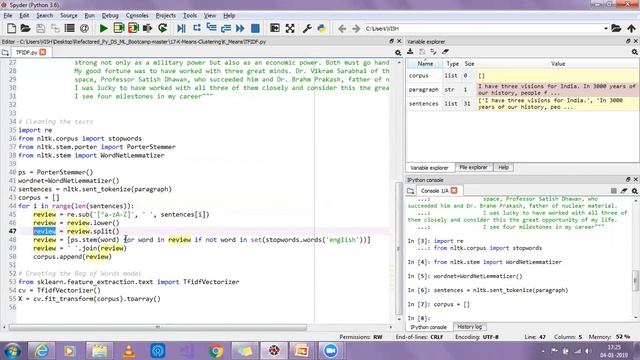Open the Projects menu
Viewport: 640px width, 360px height.
tap(166, 16)
